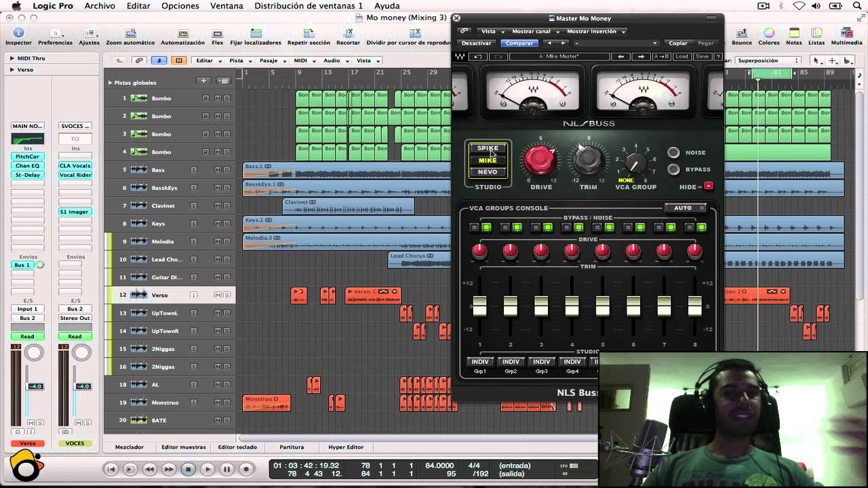
Task: Open the Ventana menu
Action: [226, 6]
